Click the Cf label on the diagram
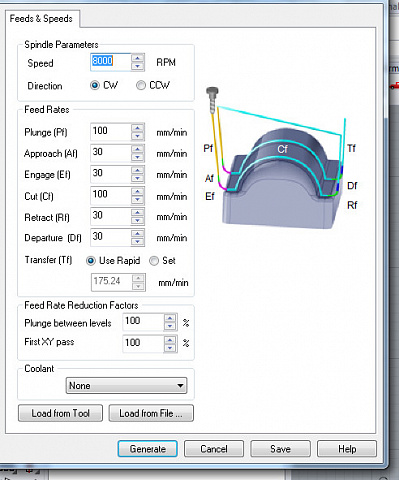 click(282, 149)
